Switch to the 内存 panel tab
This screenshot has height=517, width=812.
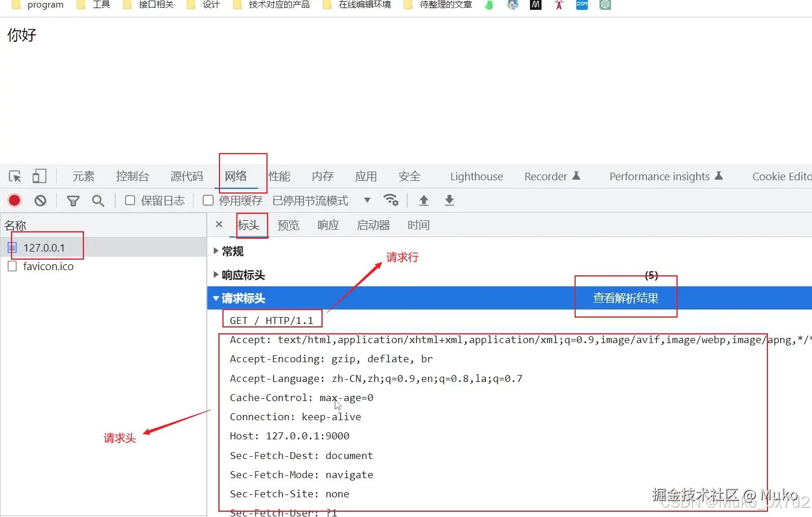coord(323,176)
